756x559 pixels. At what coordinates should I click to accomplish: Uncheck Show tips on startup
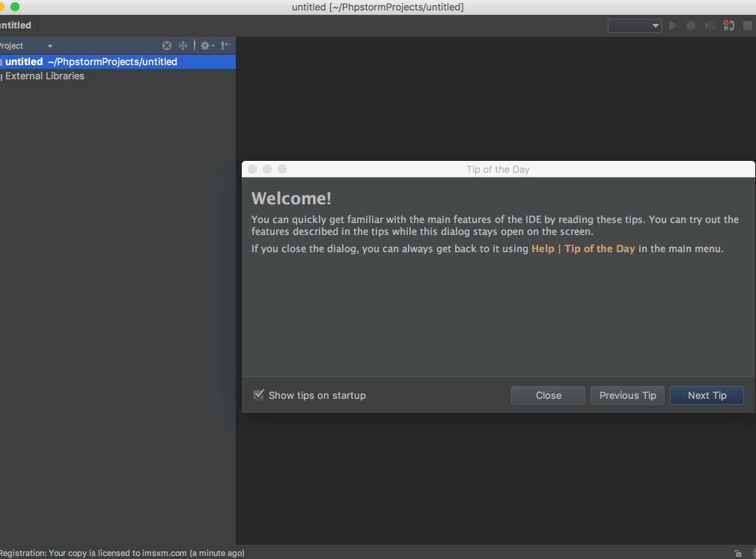pos(259,394)
